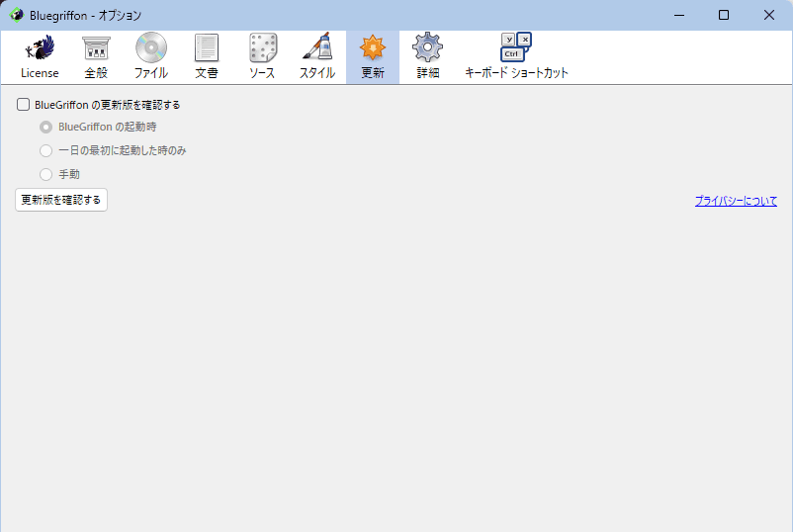Viewport: 793px width, 532px height.
Task: Open the 文書 (Document) options pane
Action: coord(207,56)
